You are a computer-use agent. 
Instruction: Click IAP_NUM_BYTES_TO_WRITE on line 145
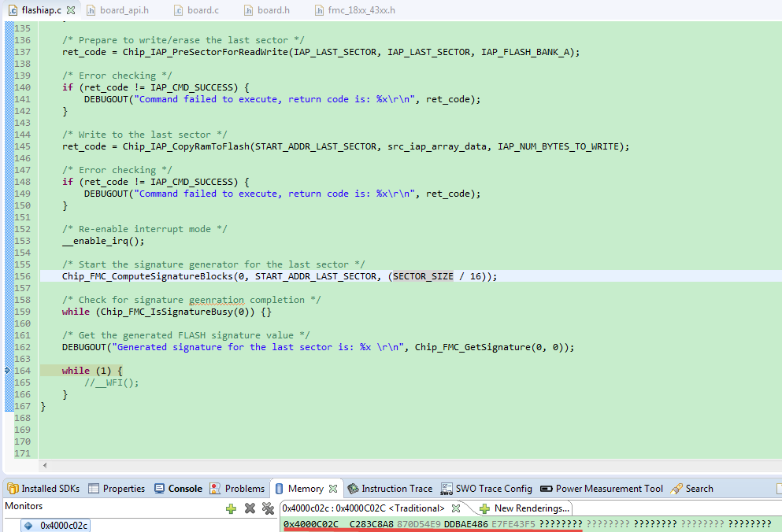[558, 146]
